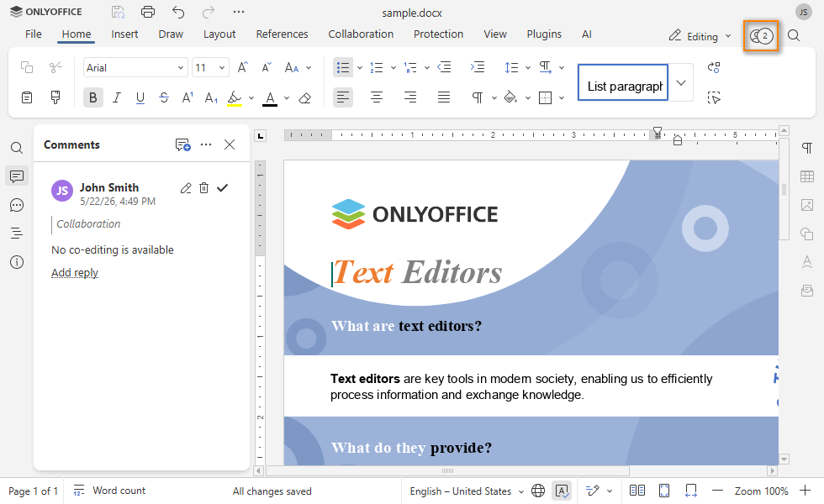Viewport: 824px width, 504px height.
Task: Expand the paragraph styles gallery arrow
Action: pos(681,82)
